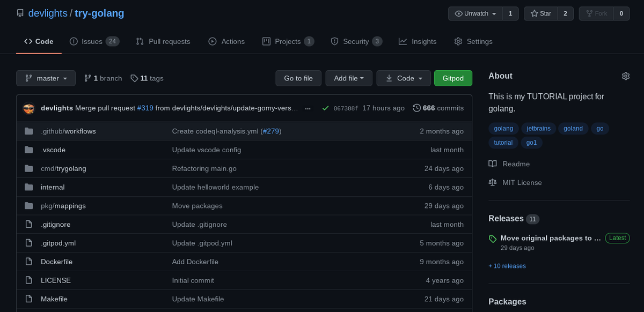Open commit message 'Add Dockerfile'
The height and width of the screenshot is (312, 644).
point(195,262)
